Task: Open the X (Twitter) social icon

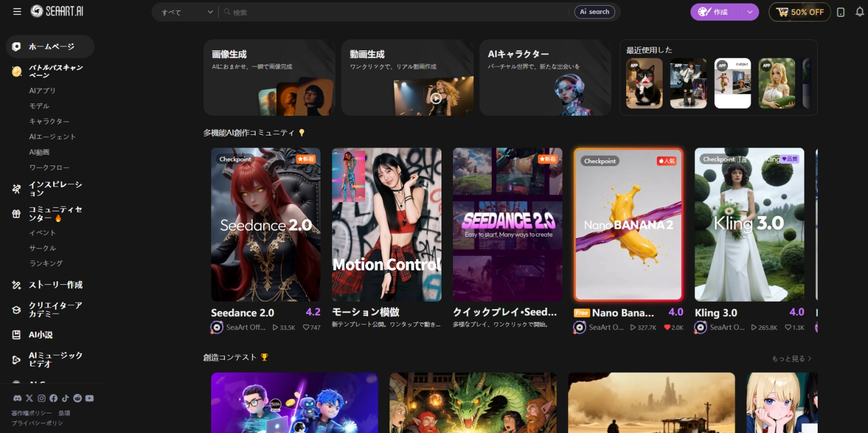Action: (x=30, y=398)
